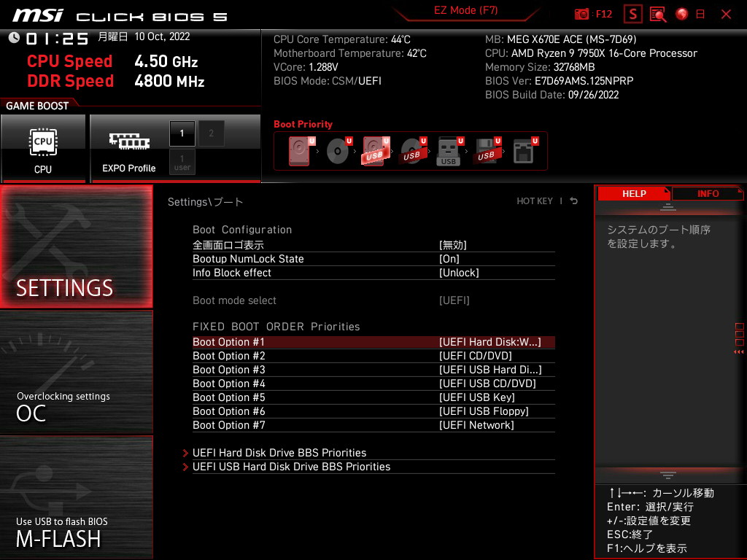Click the Memory Size 32768MB line
The width and height of the screenshot is (747, 560).
pos(540,67)
